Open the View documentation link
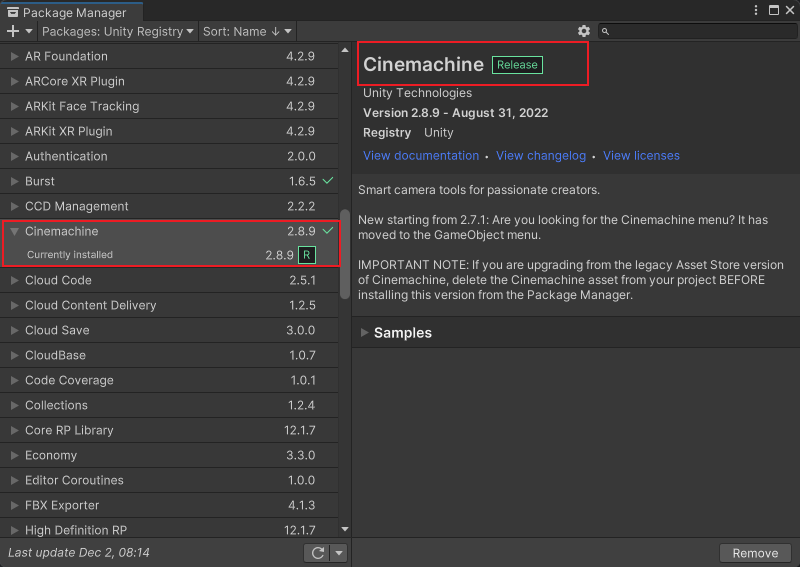Image resolution: width=800 pixels, height=567 pixels. coord(421,156)
